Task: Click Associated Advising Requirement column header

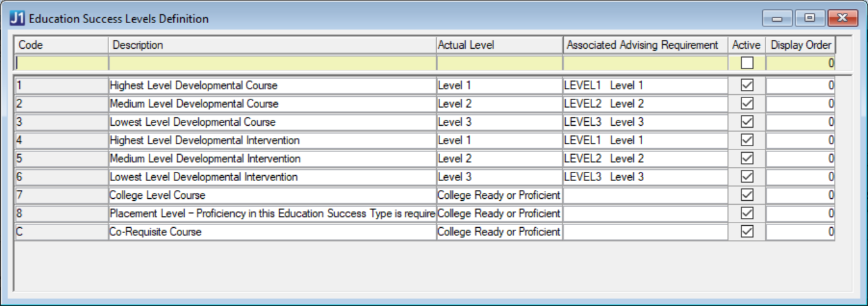Action: pos(645,45)
